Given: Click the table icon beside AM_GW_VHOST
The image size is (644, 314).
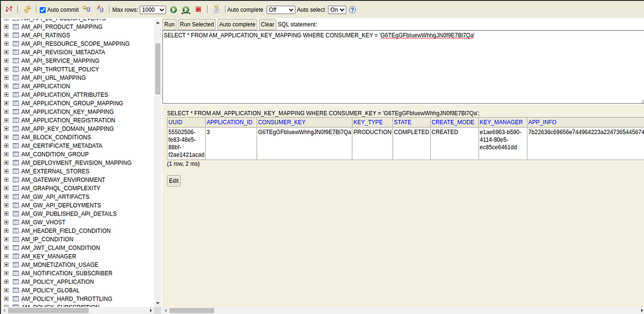Looking at the screenshot, I should pos(16,222).
